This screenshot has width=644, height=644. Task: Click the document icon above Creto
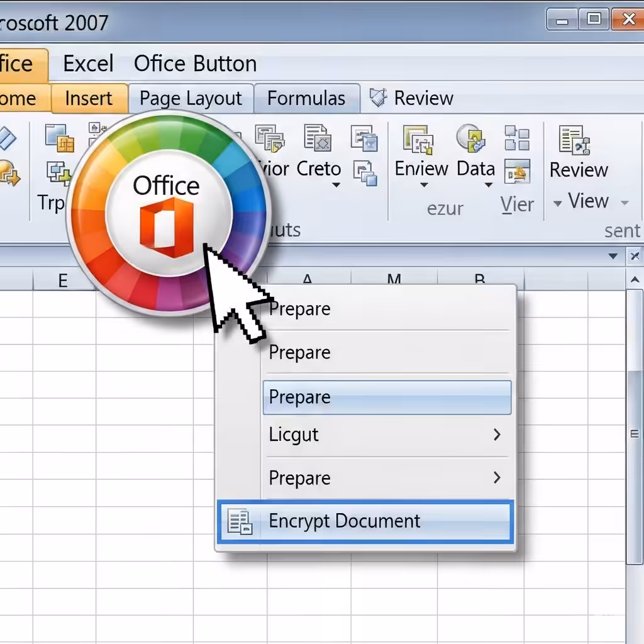point(318,138)
